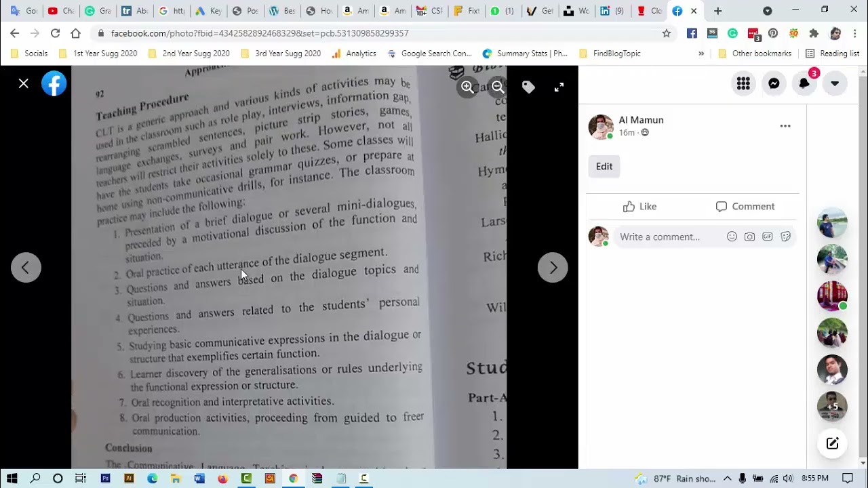868x488 pixels.
Task: Open the Grammarly extension
Action: (x=732, y=33)
